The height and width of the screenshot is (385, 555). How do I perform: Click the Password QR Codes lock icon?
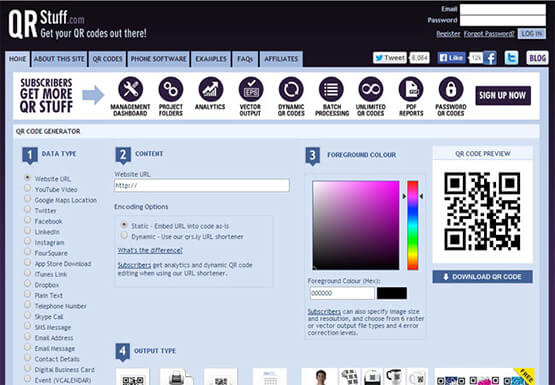(x=451, y=89)
